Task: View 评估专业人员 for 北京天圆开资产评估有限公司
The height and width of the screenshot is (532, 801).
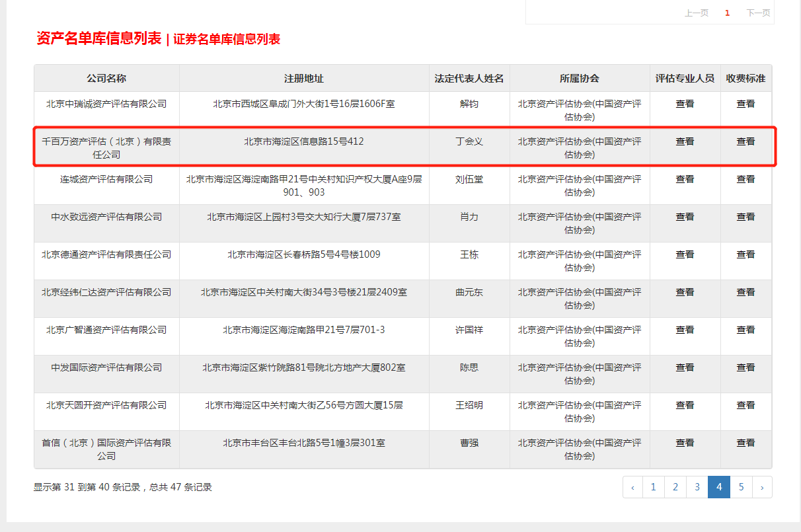Action: (x=685, y=405)
